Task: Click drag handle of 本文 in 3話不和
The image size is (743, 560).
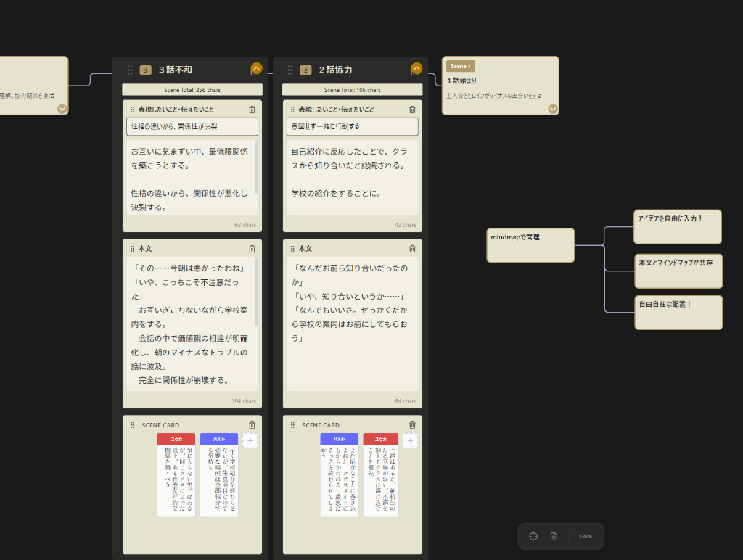Action: point(132,249)
